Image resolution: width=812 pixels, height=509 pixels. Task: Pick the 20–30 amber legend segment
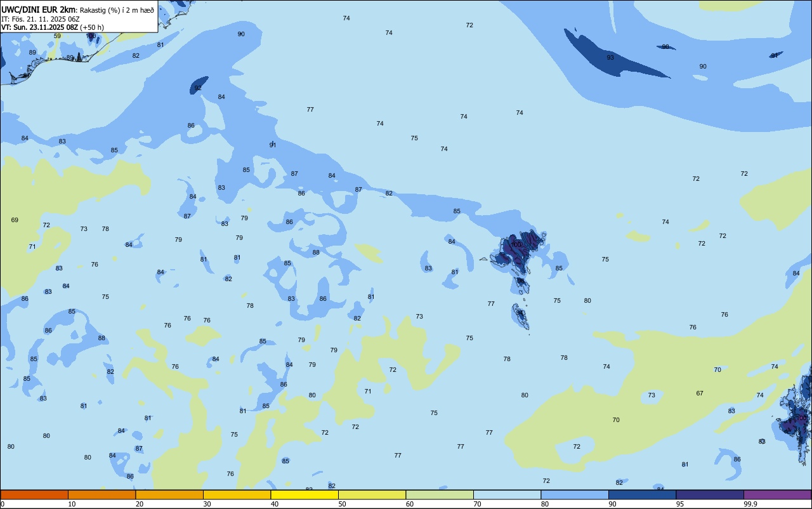(169, 494)
